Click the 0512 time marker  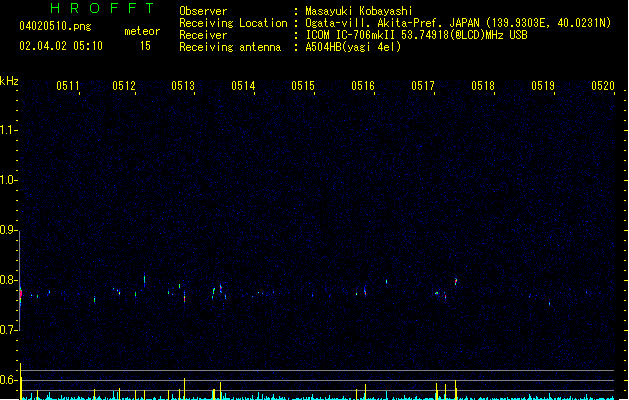tap(124, 86)
